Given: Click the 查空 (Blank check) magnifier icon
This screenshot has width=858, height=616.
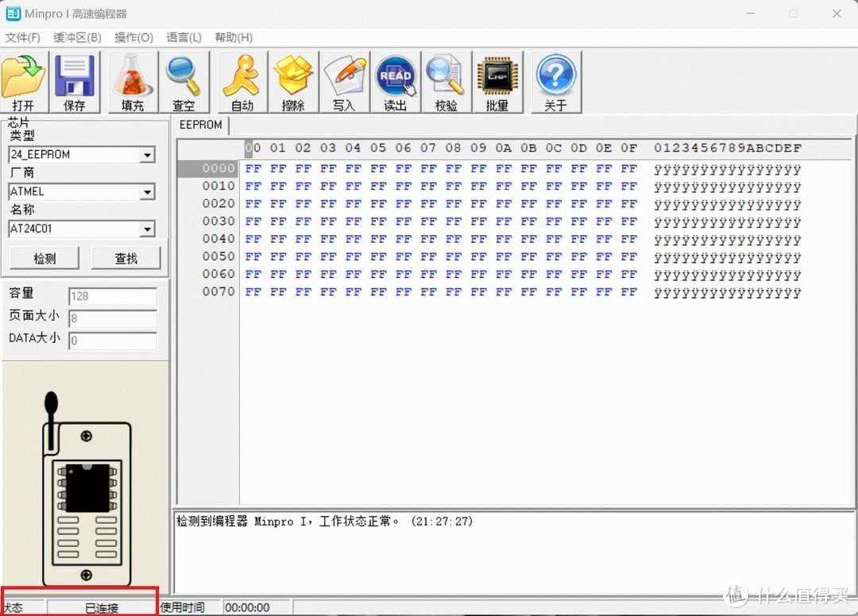Looking at the screenshot, I should (184, 83).
